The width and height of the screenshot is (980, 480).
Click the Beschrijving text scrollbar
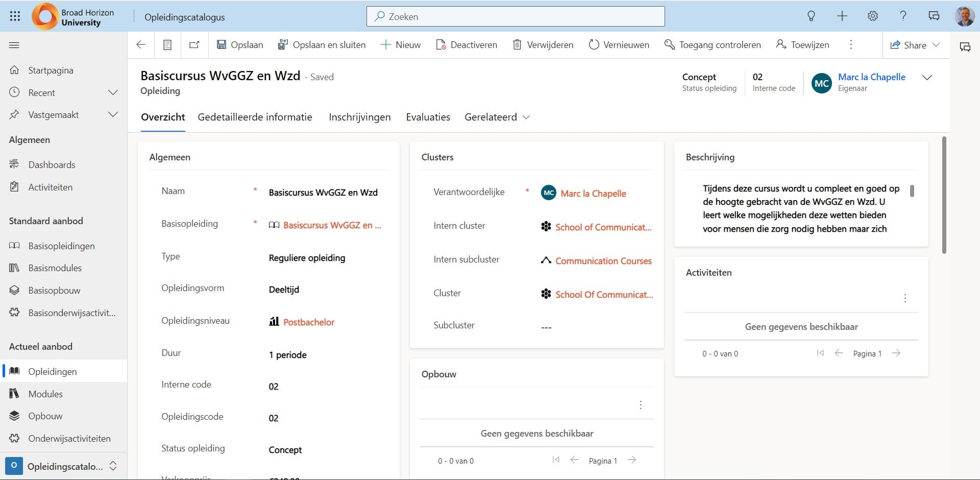[x=912, y=190]
